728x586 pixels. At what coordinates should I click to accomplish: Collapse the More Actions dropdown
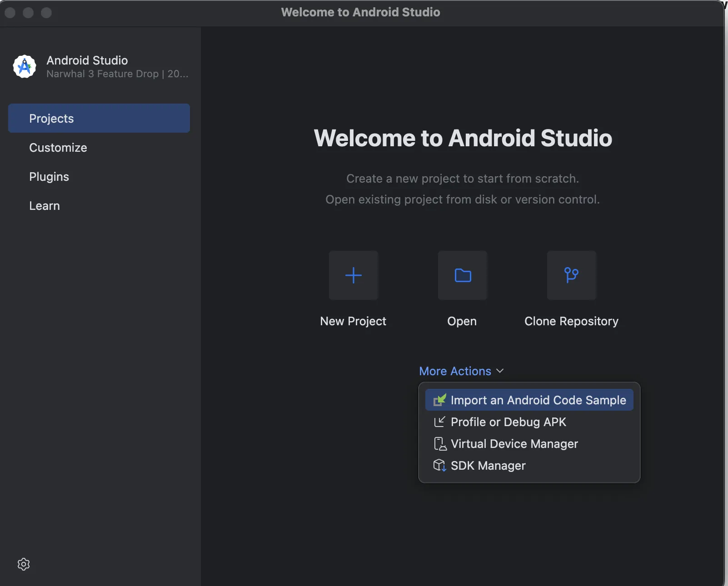(461, 371)
